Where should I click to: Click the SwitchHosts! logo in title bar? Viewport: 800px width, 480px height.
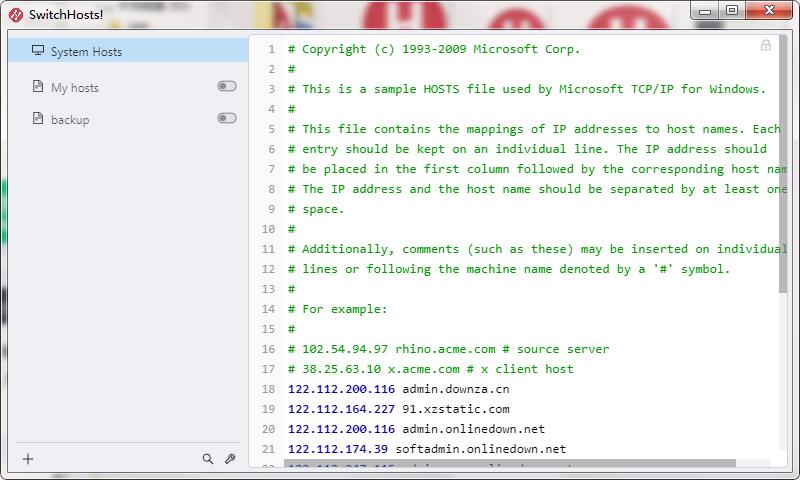coord(14,15)
